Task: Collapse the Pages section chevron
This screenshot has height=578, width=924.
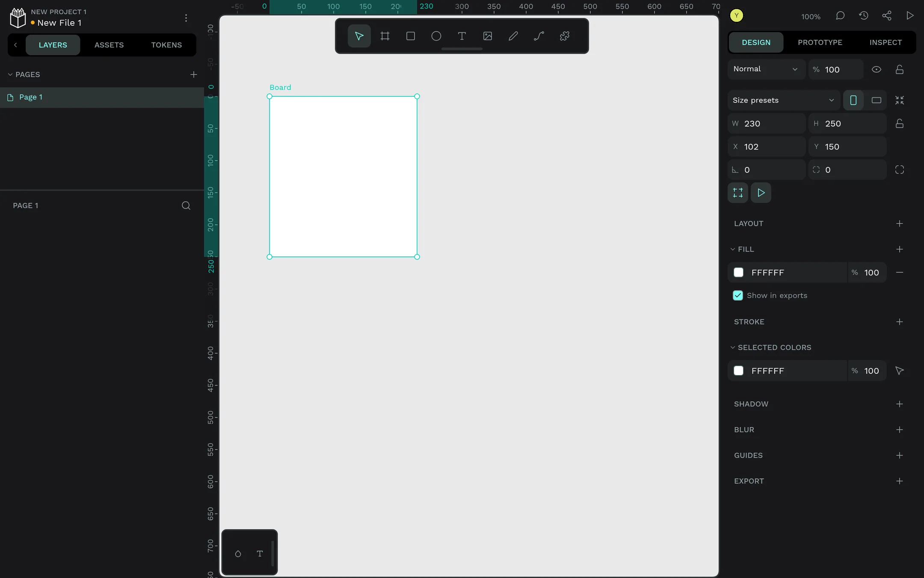Action: coord(10,74)
